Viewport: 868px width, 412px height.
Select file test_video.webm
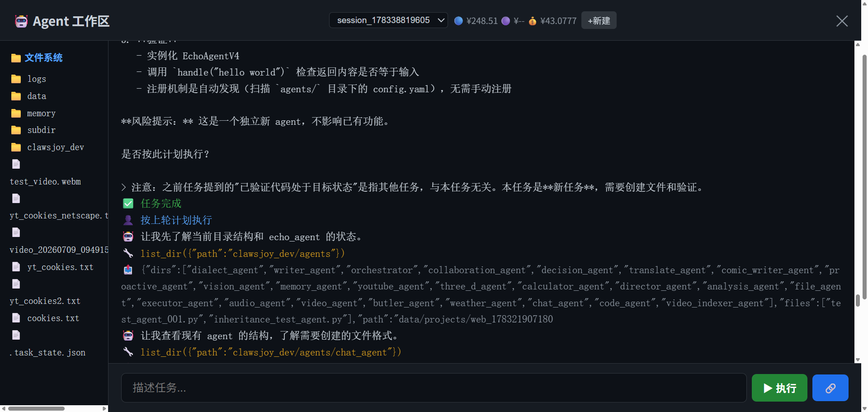45,182
